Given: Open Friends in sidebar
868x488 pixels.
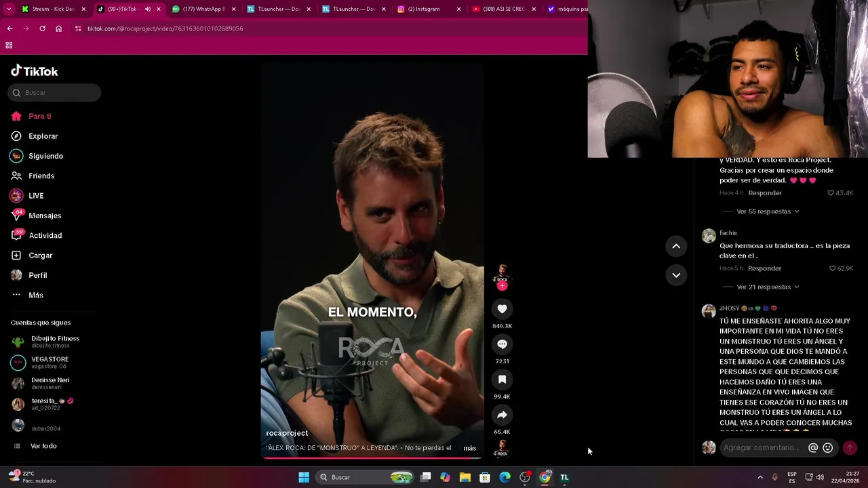Looking at the screenshot, I should click(x=33, y=176).
